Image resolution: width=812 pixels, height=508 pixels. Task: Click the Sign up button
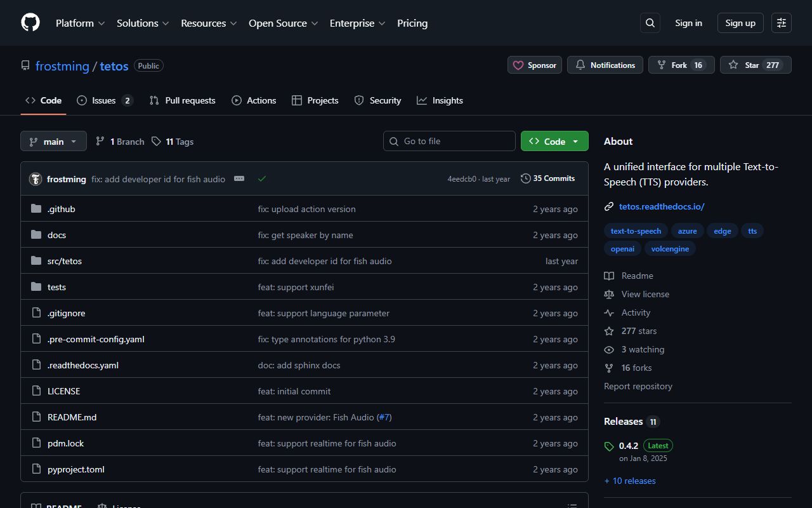[740, 22]
